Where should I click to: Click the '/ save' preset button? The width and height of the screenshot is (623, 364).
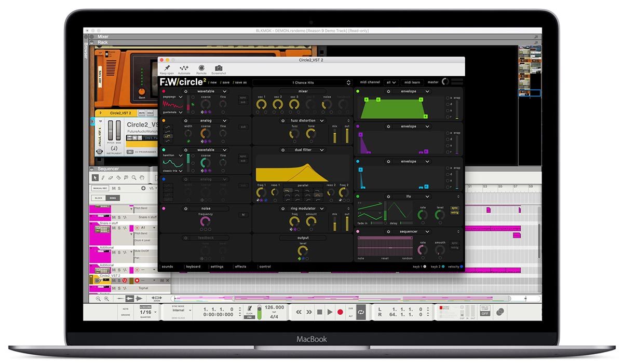225,82
